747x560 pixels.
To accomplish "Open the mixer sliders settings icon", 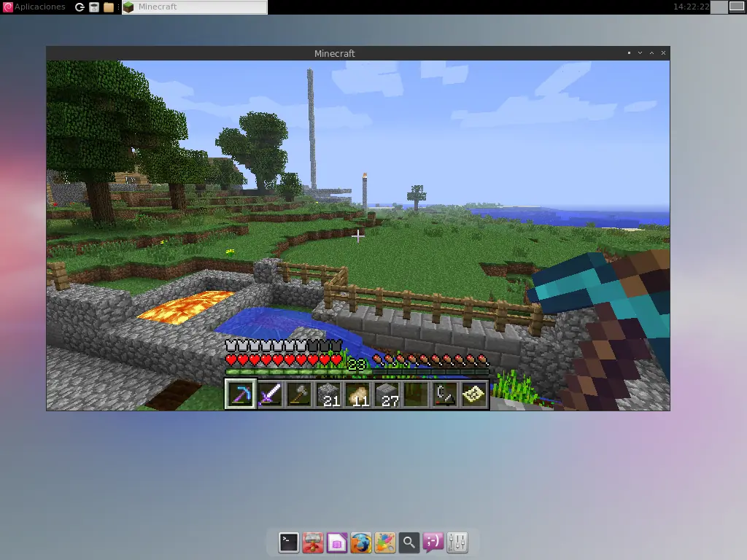I will (x=457, y=542).
